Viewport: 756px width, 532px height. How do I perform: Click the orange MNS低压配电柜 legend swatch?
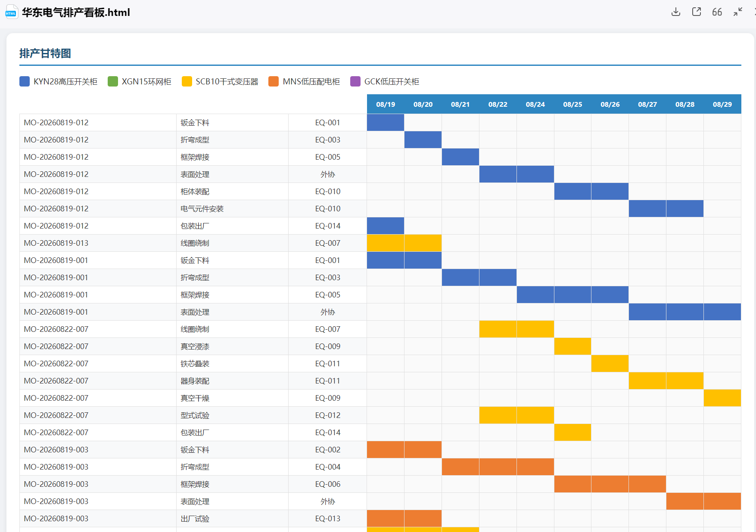(274, 81)
